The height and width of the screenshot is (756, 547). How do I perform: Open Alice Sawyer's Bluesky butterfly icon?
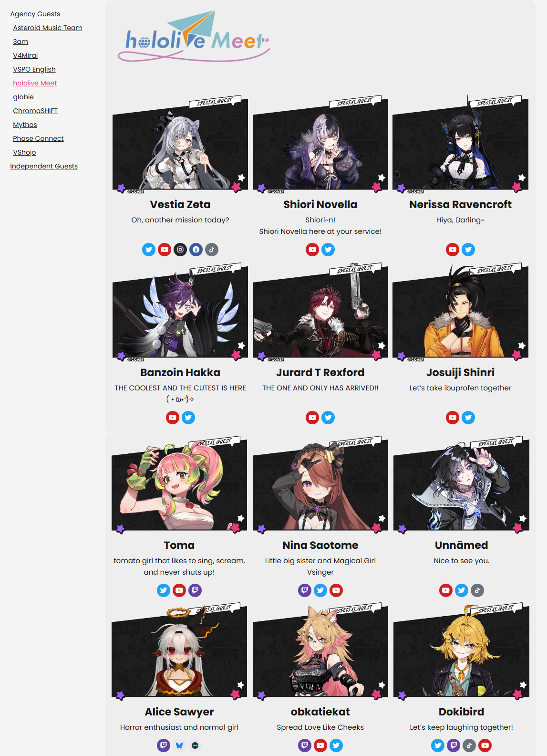pos(179,745)
